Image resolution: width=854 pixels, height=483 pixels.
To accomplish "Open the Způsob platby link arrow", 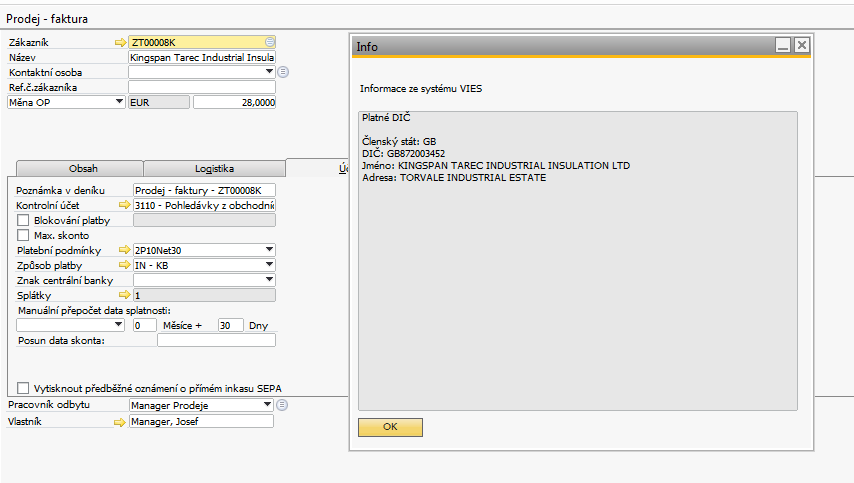I will tap(124, 265).
